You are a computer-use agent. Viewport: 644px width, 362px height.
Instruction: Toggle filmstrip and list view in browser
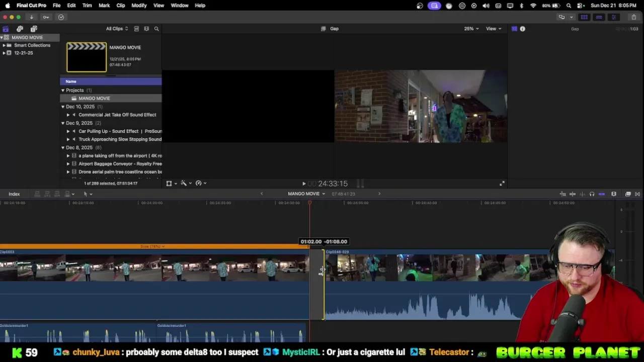tap(136, 29)
